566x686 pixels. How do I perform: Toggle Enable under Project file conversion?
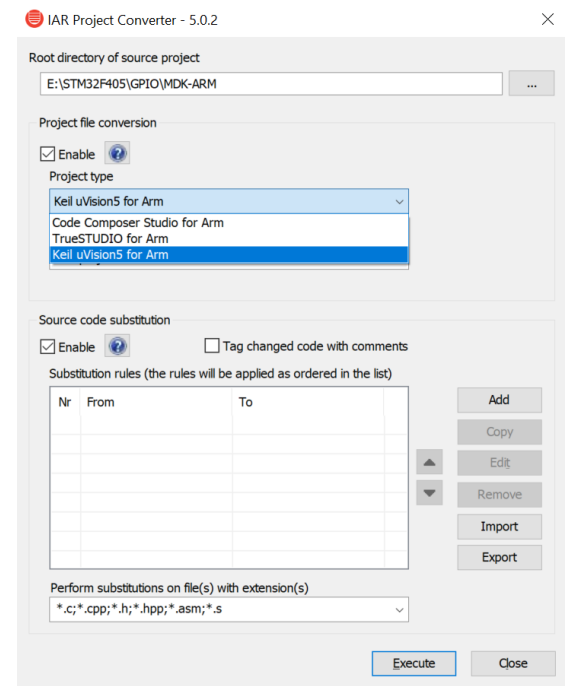[x=47, y=154]
